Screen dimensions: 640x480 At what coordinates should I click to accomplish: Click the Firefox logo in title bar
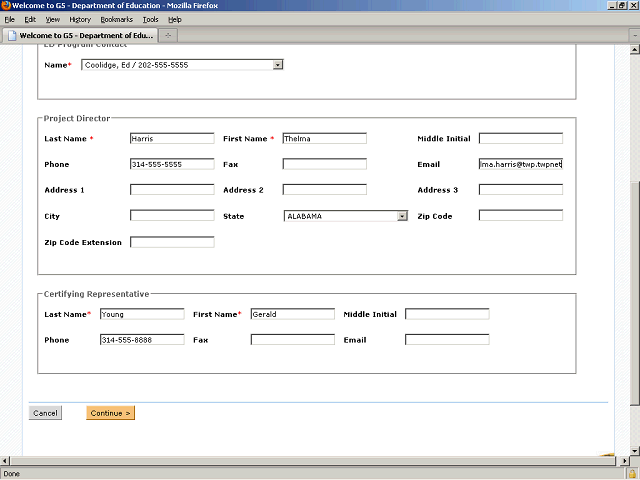pos(5,5)
